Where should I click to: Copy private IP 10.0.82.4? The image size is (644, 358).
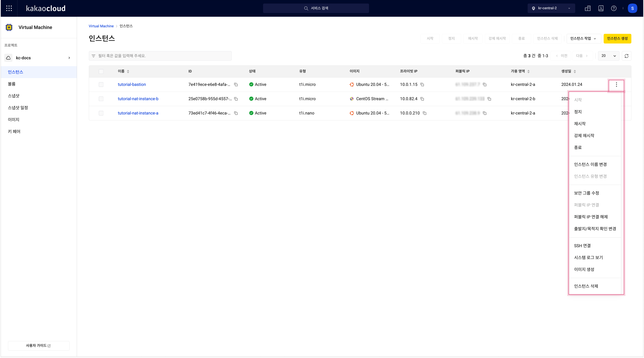click(x=422, y=99)
